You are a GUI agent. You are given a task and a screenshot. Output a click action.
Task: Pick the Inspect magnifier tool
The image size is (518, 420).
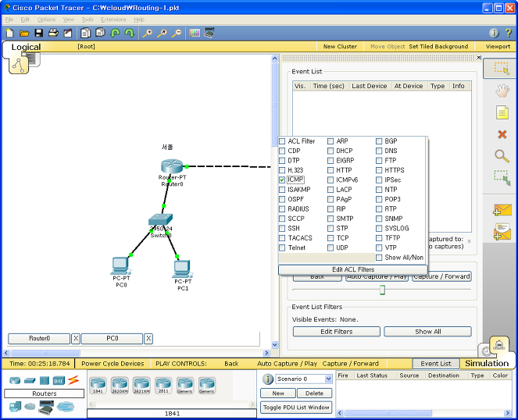pyautogui.click(x=502, y=156)
